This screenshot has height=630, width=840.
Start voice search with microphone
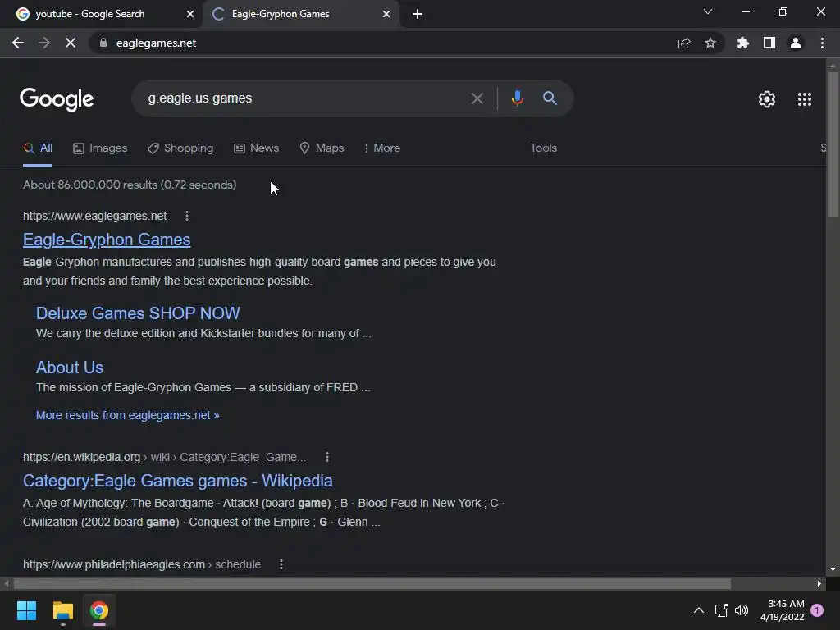[x=517, y=98]
